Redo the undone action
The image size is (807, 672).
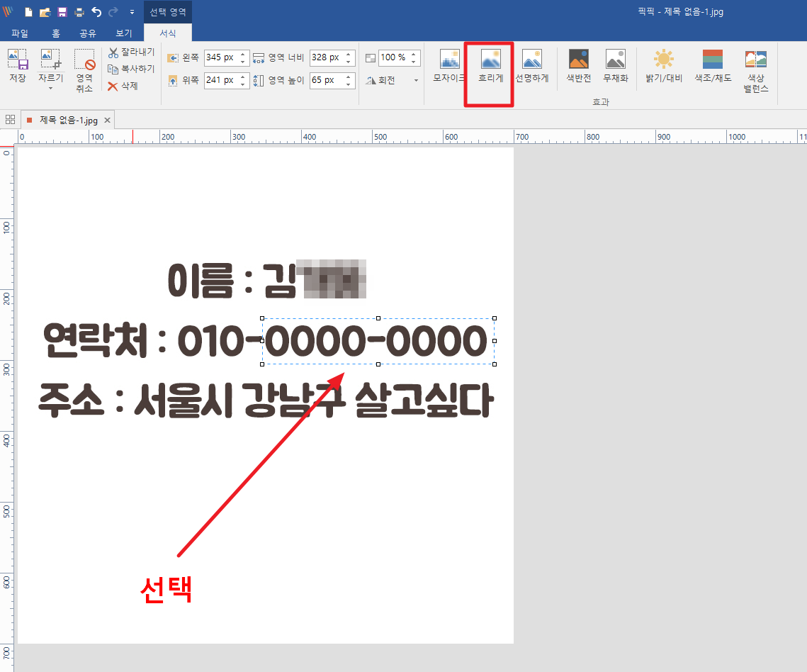point(113,12)
